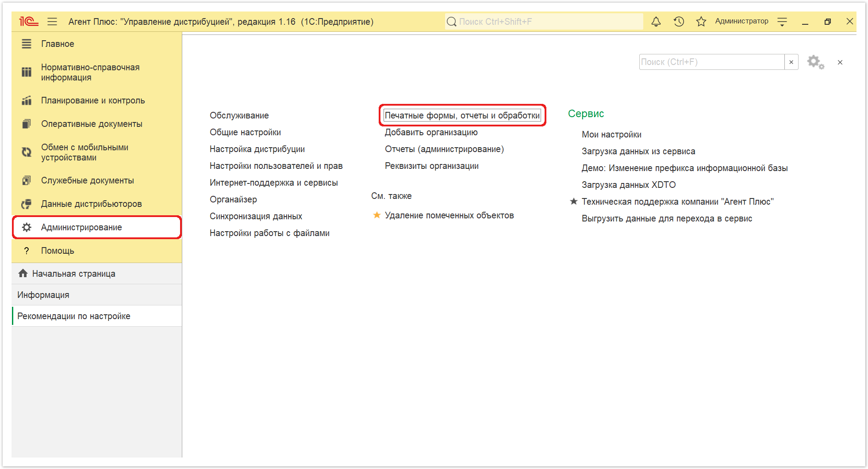Open navigation settings gear icon
Screen dimensions: 868x469
tap(815, 62)
